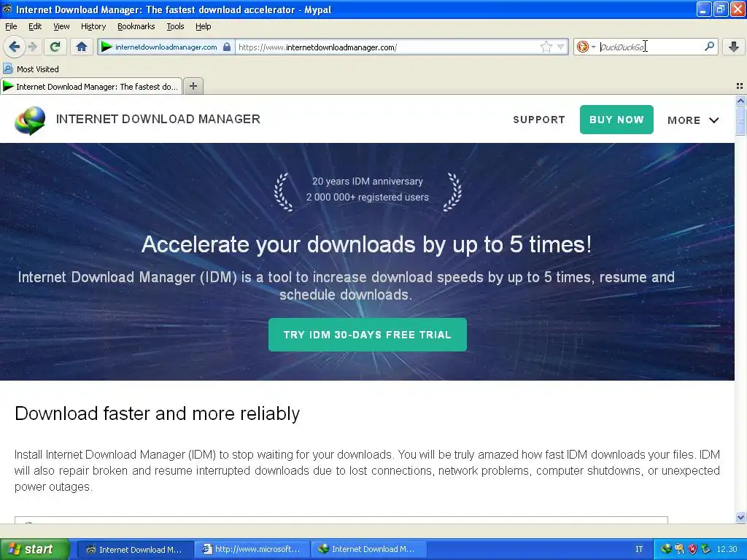Viewport: 747px width, 560px height.
Task: Open the Edit menu
Action: (x=35, y=26)
